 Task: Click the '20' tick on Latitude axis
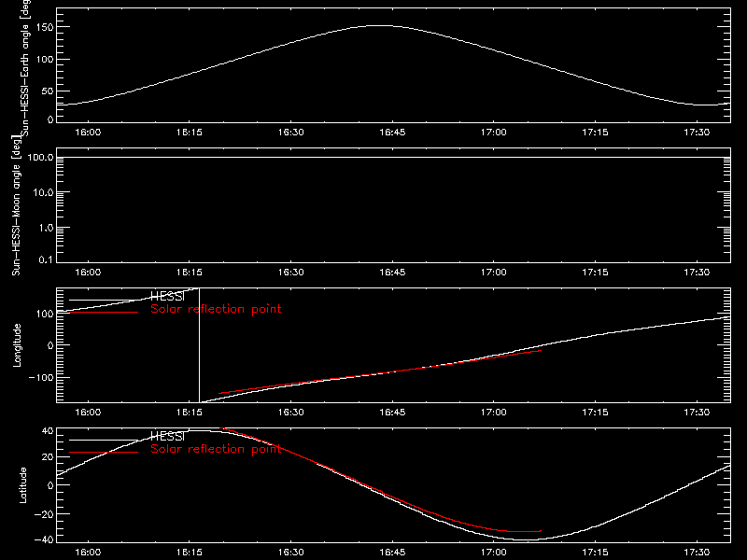pyautogui.click(x=48, y=457)
